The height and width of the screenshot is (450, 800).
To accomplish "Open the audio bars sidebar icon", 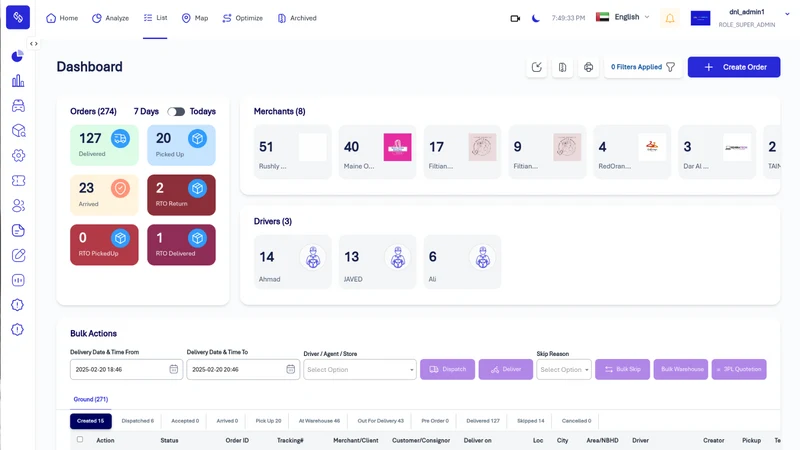I will pyautogui.click(x=18, y=280).
